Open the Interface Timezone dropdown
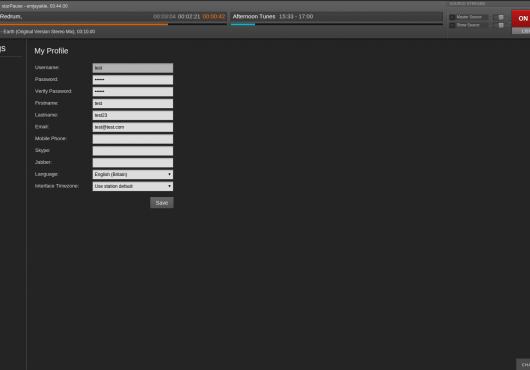 tap(133, 186)
